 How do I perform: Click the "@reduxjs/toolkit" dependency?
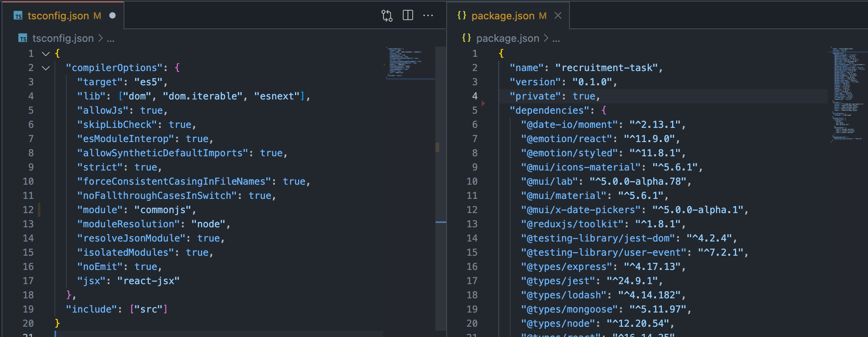pos(572,224)
